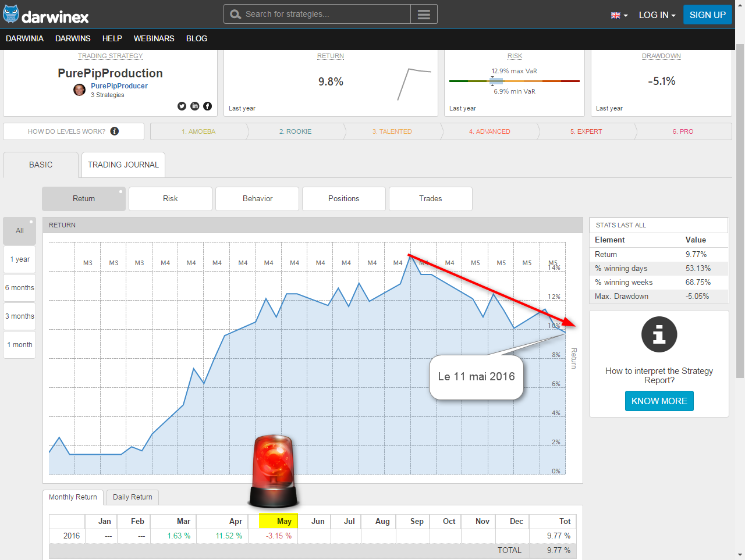Viewport: 745px width, 560px height.
Task: Choose the 6 months time range
Action: tap(20, 288)
